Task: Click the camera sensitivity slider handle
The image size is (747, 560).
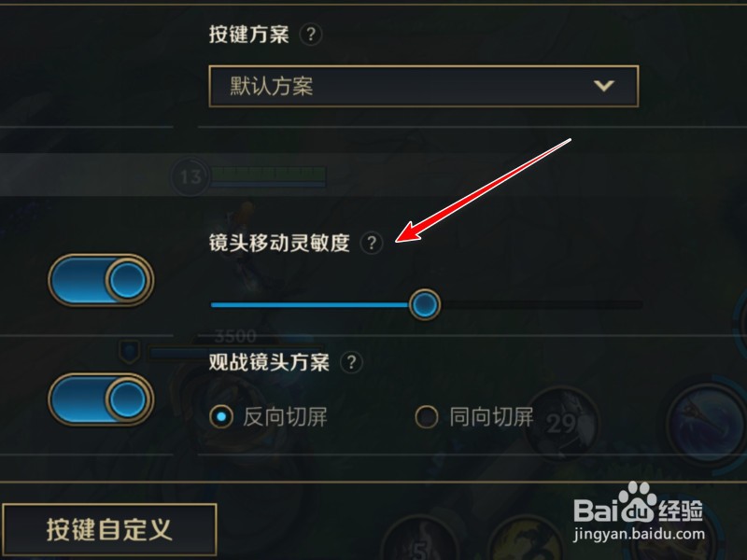Action: coord(425,304)
